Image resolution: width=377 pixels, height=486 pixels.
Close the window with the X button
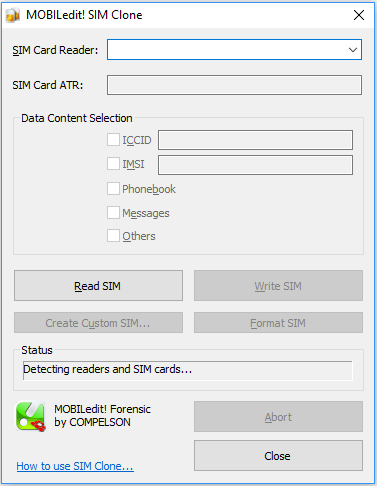click(x=359, y=15)
